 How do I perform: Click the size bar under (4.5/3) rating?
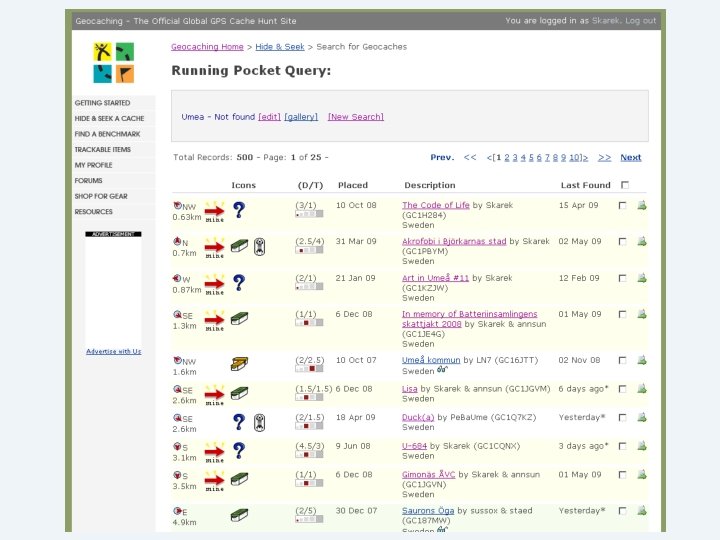[x=309, y=455]
